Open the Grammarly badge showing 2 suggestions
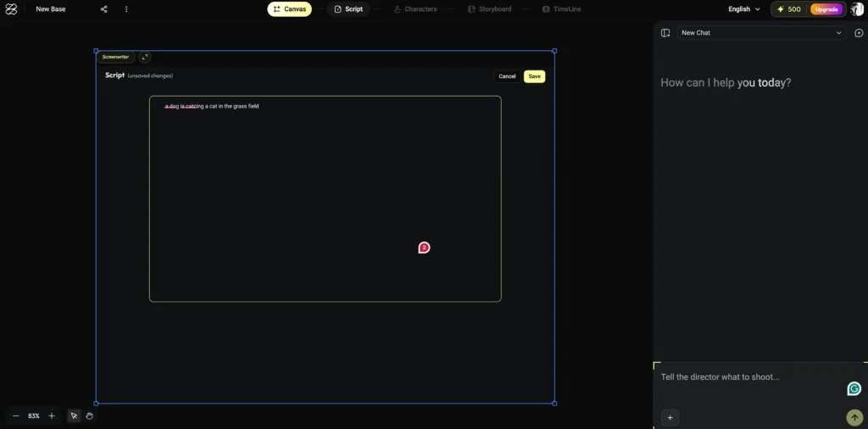This screenshot has width=868, height=429. point(424,248)
